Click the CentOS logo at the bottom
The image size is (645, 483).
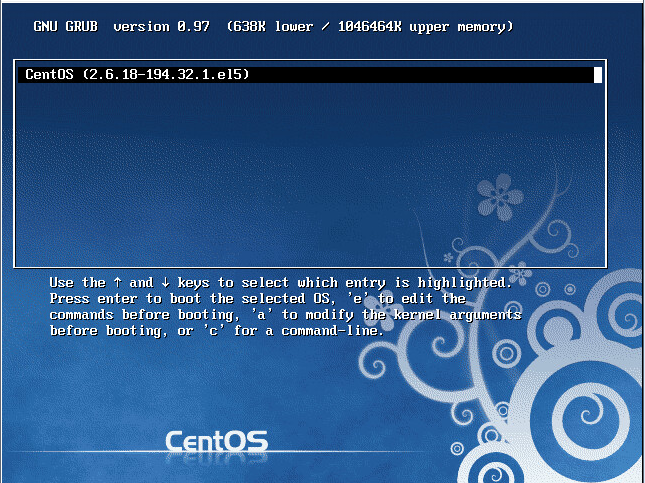[215, 440]
